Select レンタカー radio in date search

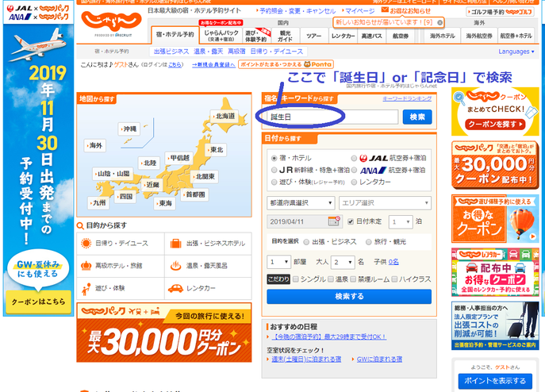click(x=354, y=183)
